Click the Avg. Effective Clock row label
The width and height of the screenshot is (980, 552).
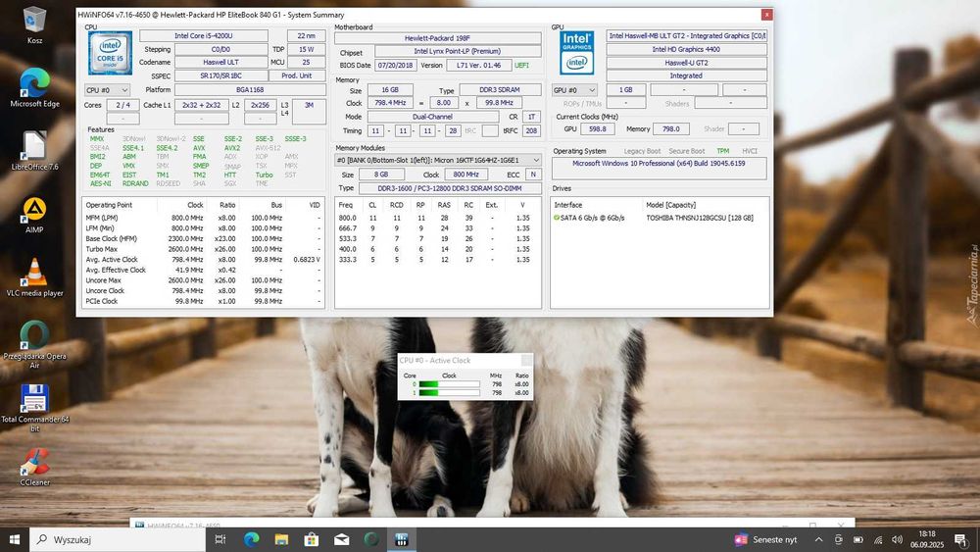point(116,270)
